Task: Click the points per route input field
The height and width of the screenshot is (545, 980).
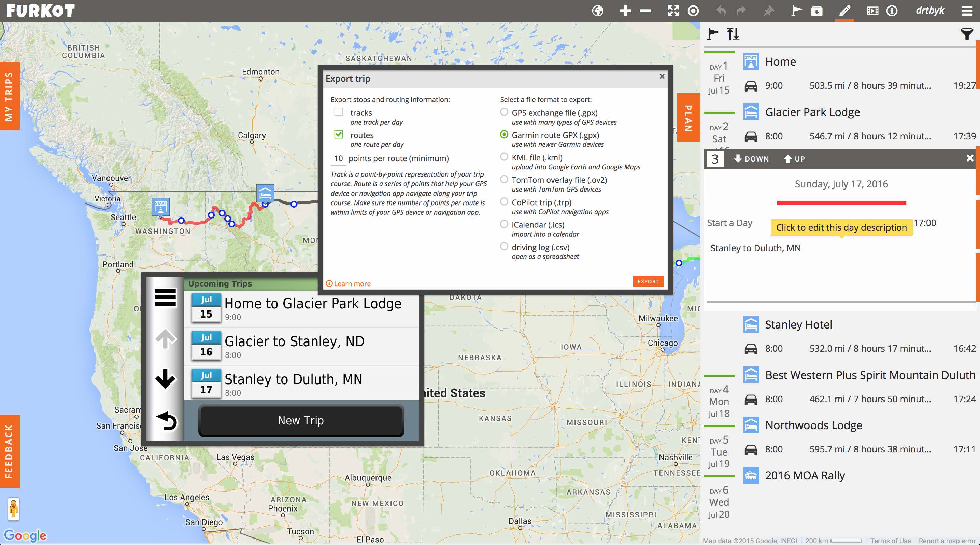Action: (x=338, y=158)
